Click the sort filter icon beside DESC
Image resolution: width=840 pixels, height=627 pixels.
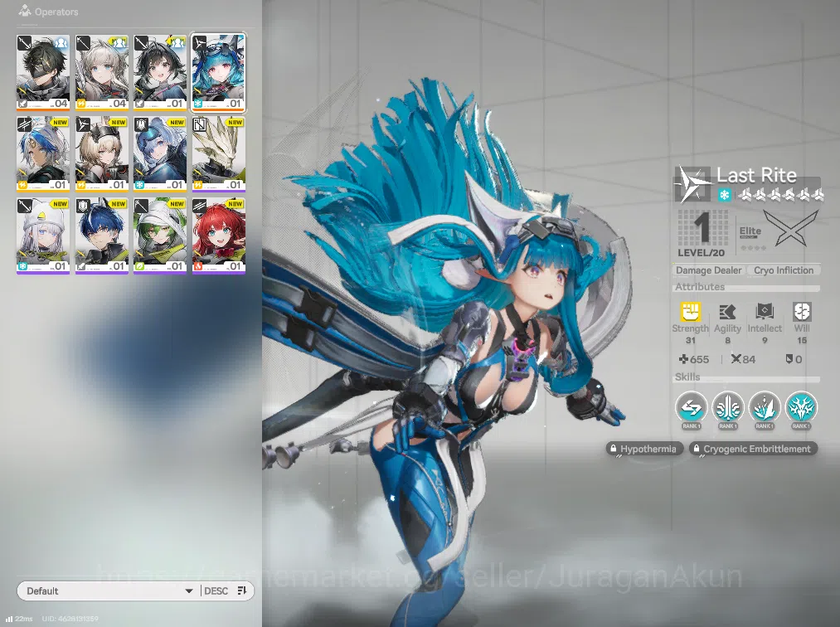click(x=242, y=591)
